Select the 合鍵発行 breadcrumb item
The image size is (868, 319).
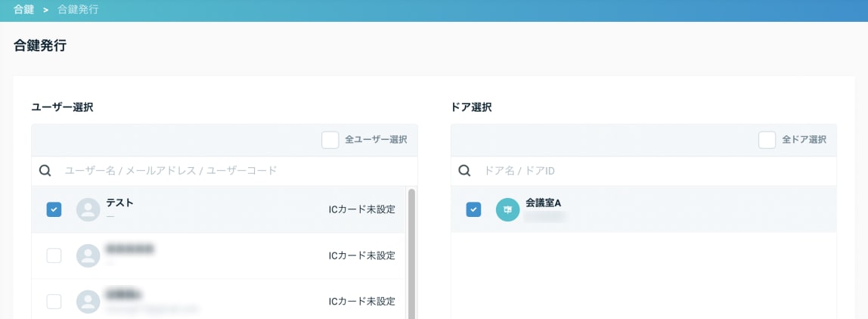78,9
